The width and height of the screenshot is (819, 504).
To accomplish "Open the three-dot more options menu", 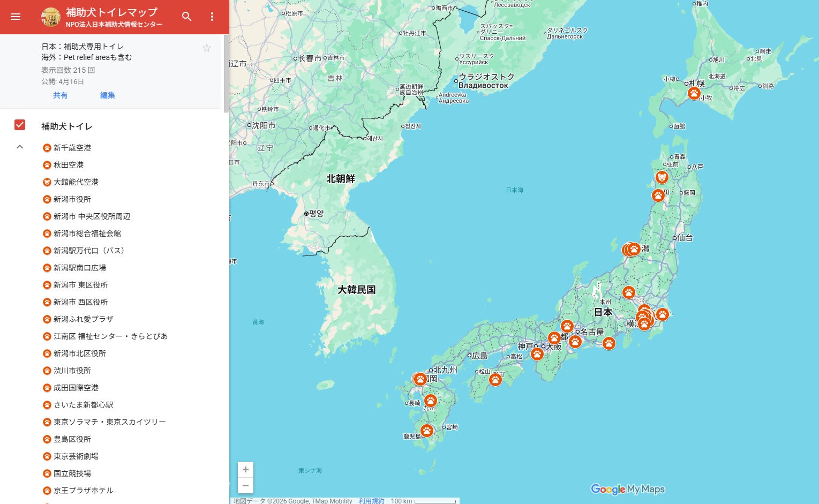I will click(x=212, y=17).
